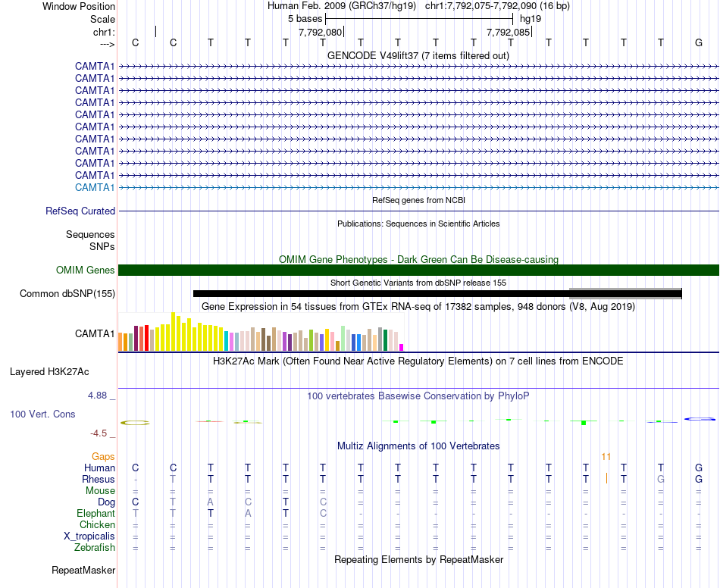Click the bright red GTEx expression bar
Image resolution: width=720 pixels, height=588 pixels.
point(146,338)
